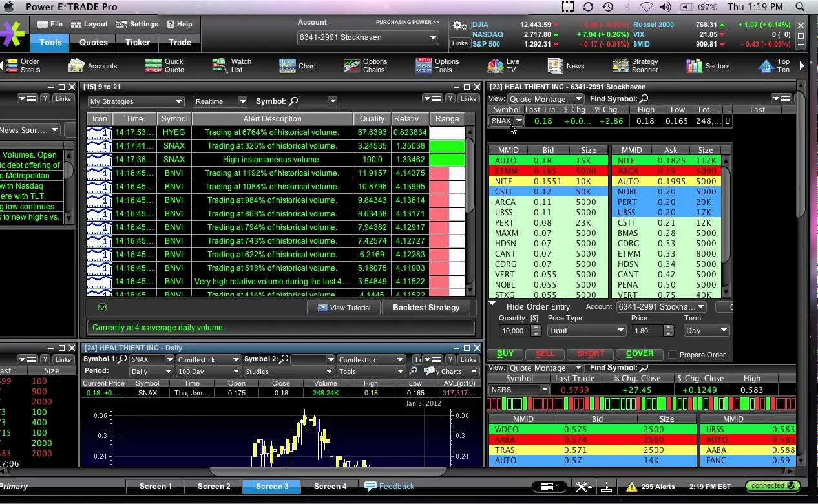Image resolution: width=818 pixels, height=504 pixels.
Task: Click the Backtest Strategy button
Action: 426,308
